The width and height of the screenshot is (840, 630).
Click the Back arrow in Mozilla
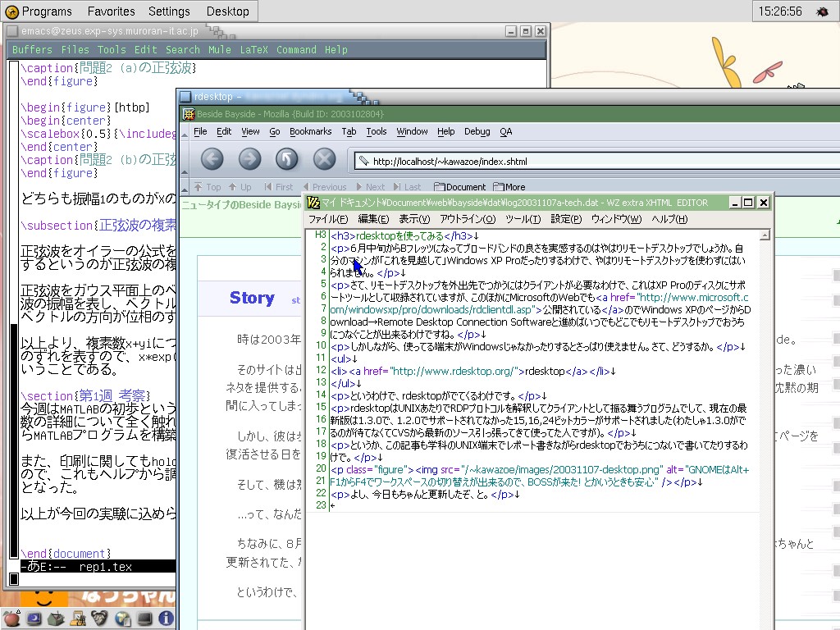click(x=212, y=159)
